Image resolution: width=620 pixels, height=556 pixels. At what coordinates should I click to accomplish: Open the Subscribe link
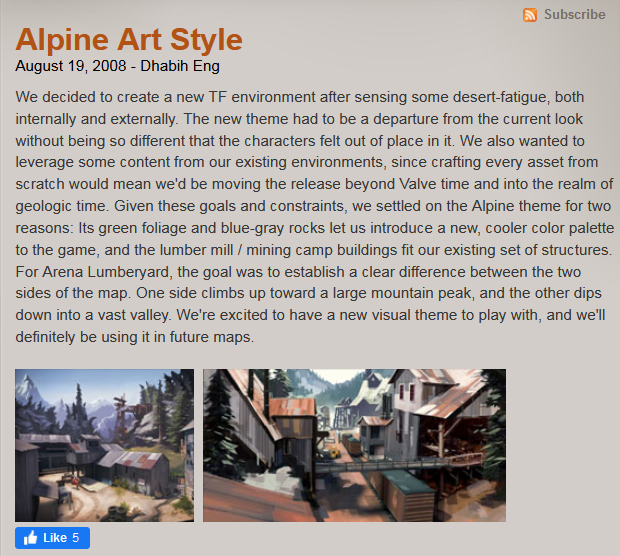pyautogui.click(x=575, y=15)
